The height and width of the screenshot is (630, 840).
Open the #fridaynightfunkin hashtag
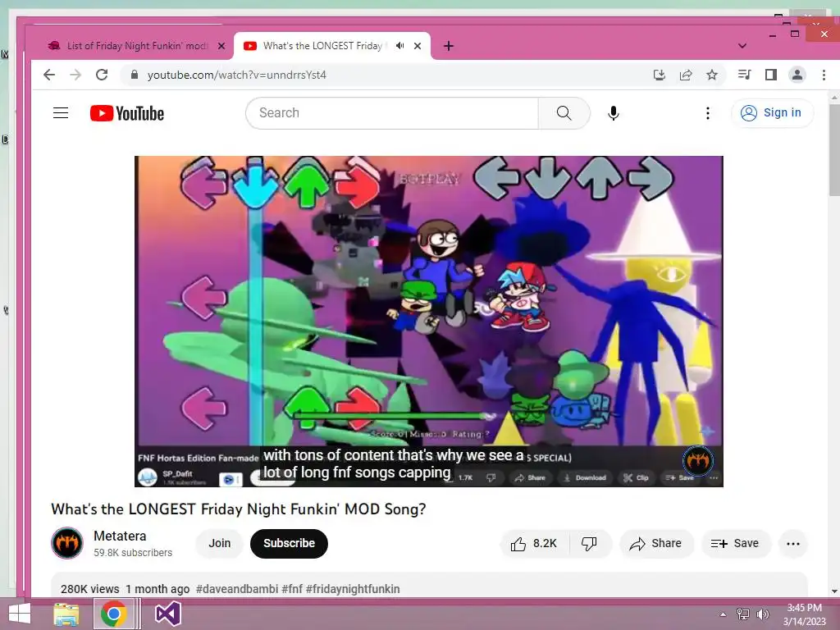point(353,589)
